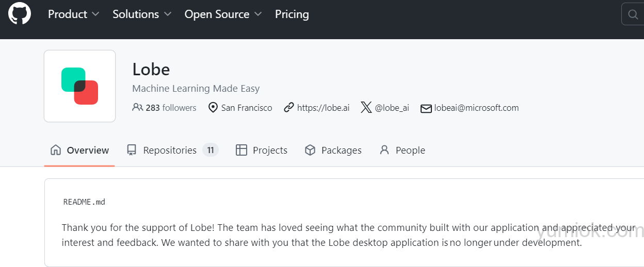
Task: Click the Lobe organization avatar
Action: point(79,86)
